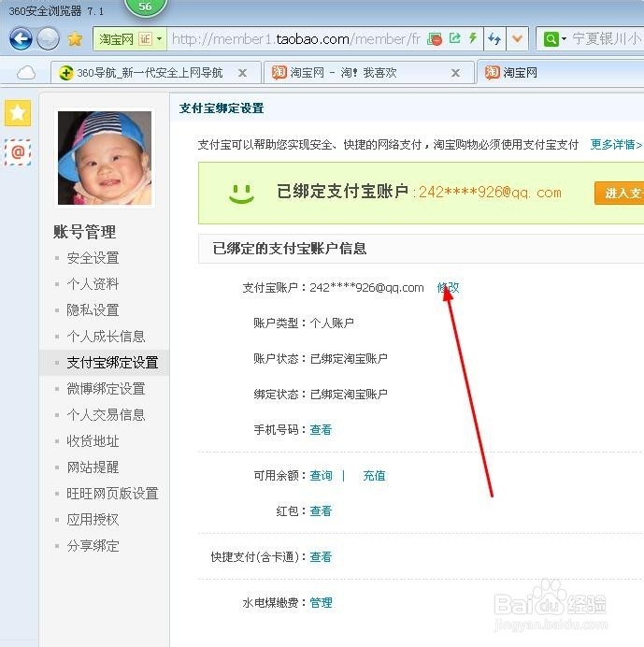Screen dimensions: 644x647
Task: Open the yellow star favorites sidebar icon
Action: point(18,112)
